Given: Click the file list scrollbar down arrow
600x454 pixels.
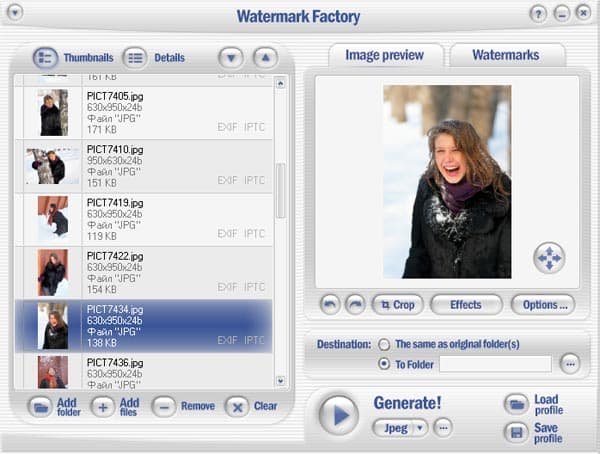Looking at the screenshot, I should (280, 381).
